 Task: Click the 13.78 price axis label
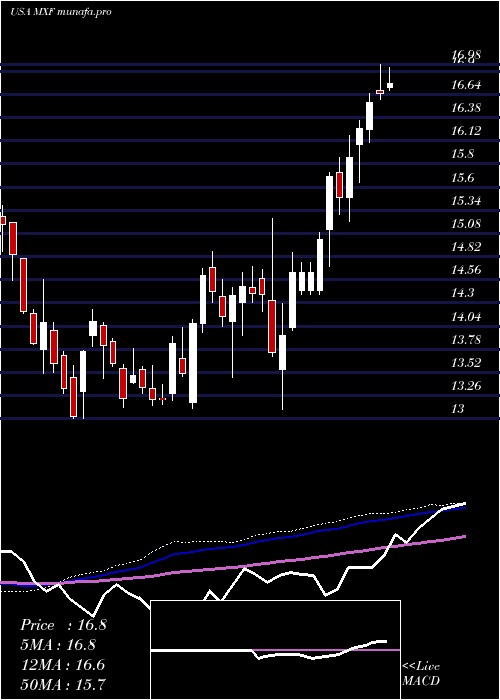pos(466,339)
